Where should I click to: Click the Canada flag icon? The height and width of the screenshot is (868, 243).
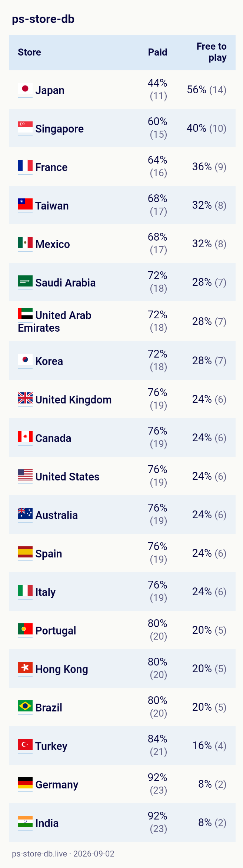[25, 437]
